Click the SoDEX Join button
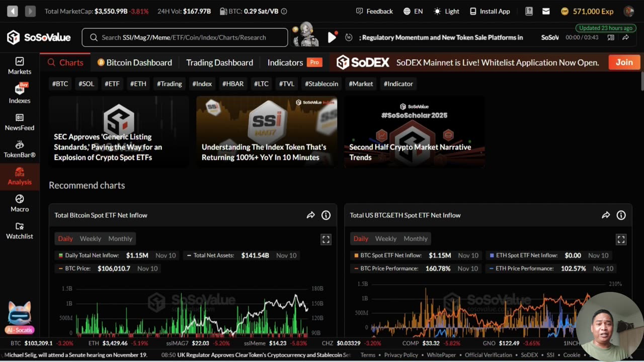The height and width of the screenshot is (362, 644). click(624, 62)
